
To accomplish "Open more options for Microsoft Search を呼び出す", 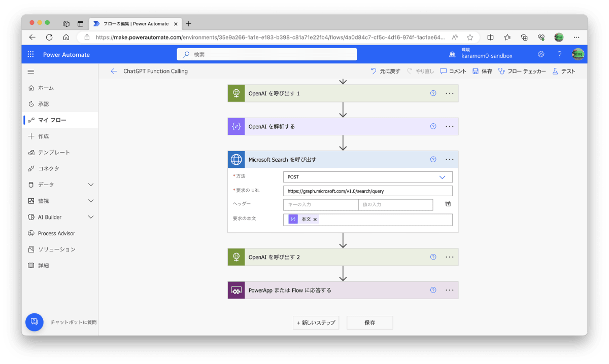I will tap(449, 159).
